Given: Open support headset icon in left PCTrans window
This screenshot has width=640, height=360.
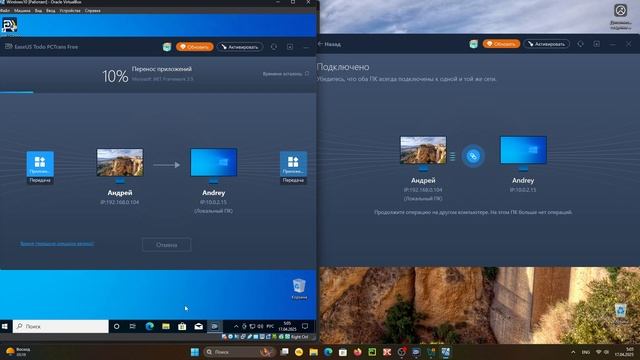Looking at the screenshot, I should [x=273, y=47].
